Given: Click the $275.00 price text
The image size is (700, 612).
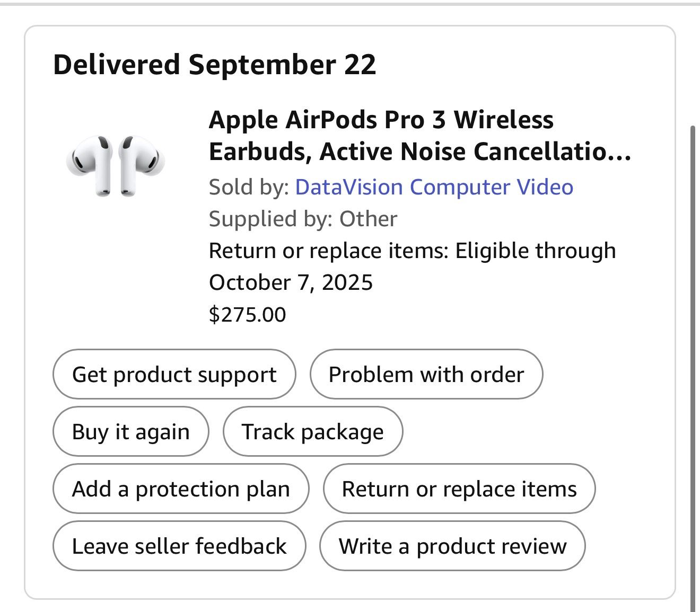Looking at the screenshot, I should click(x=248, y=314).
